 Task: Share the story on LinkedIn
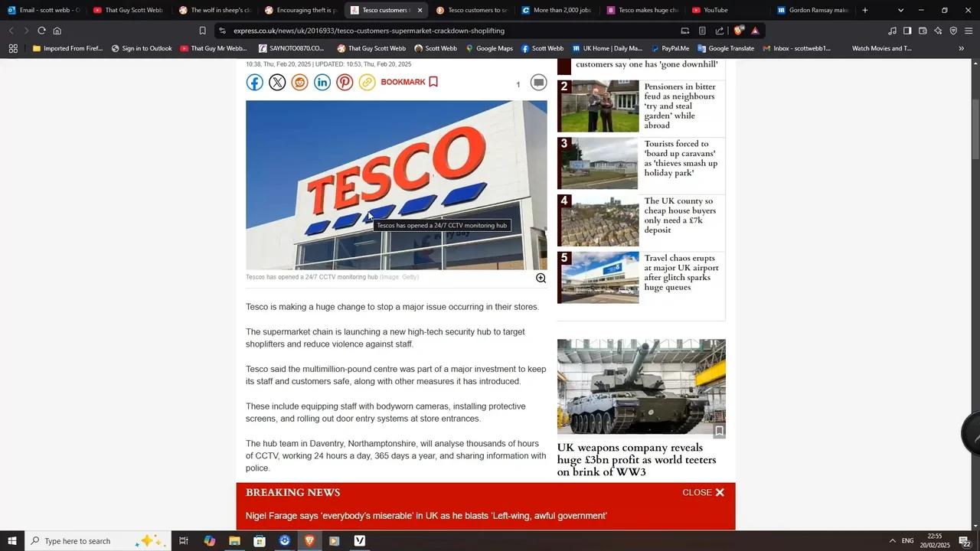pos(322,82)
